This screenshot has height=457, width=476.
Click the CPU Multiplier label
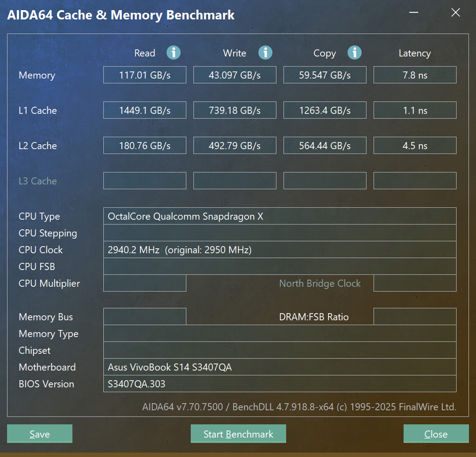(x=49, y=283)
